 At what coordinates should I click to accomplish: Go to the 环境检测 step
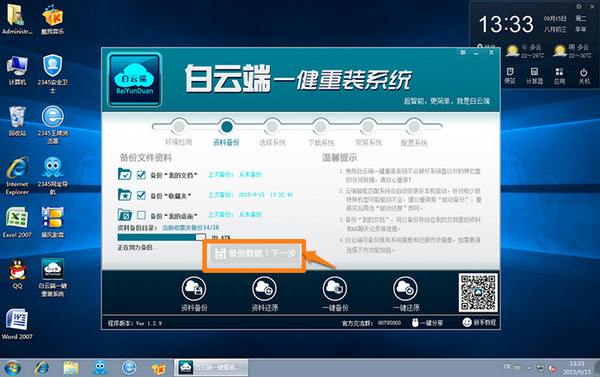tap(178, 127)
